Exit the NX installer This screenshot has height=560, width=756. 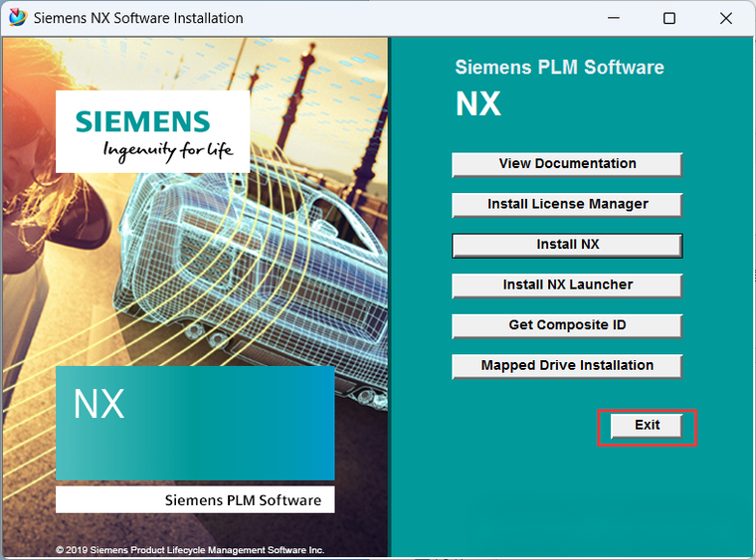pyautogui.click(x=647, y=426)
